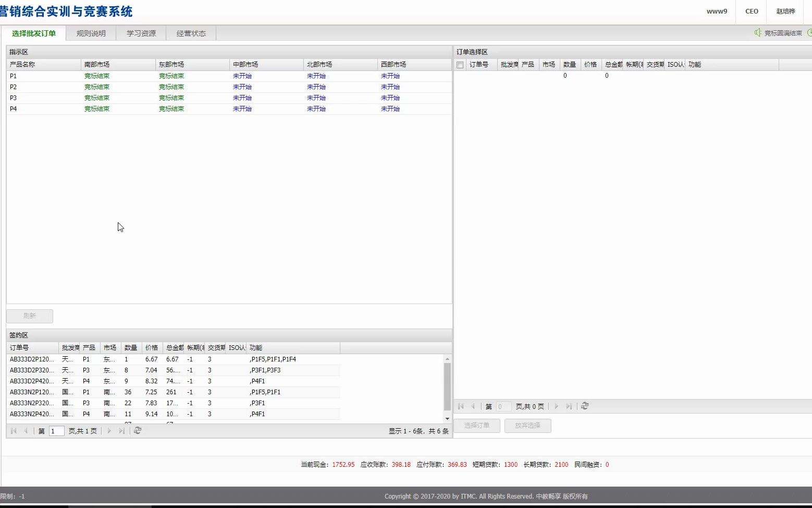
Task: Select order row AB333D2P120 with price 6.67
Action: [x=174, y=359]
